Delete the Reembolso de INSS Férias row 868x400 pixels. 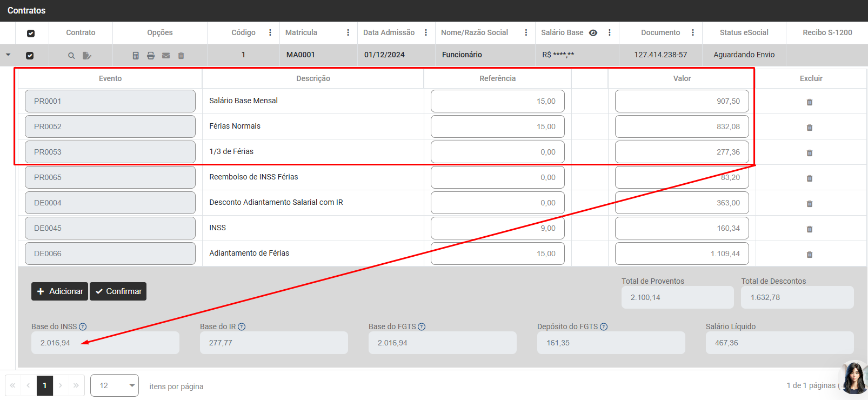pos(810,178)
